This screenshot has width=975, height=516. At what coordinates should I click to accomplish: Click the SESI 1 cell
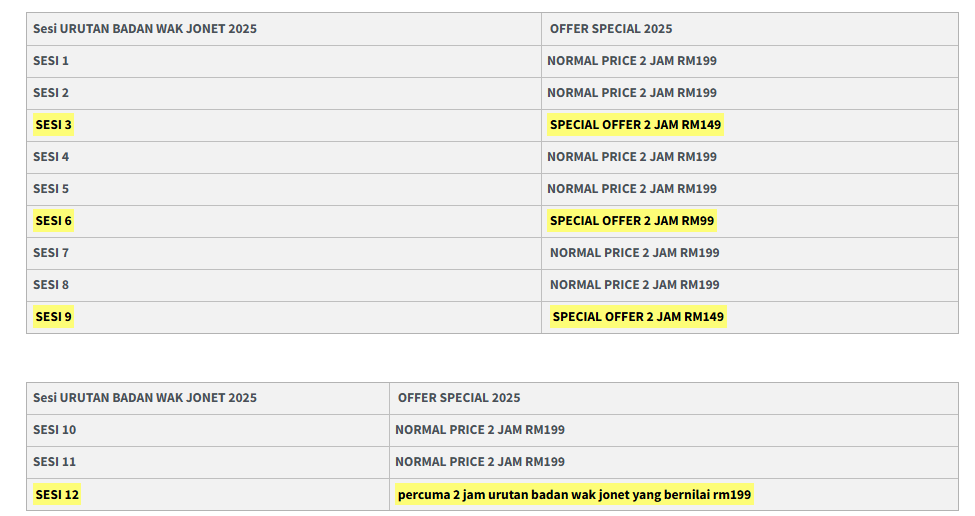(51, 61)
